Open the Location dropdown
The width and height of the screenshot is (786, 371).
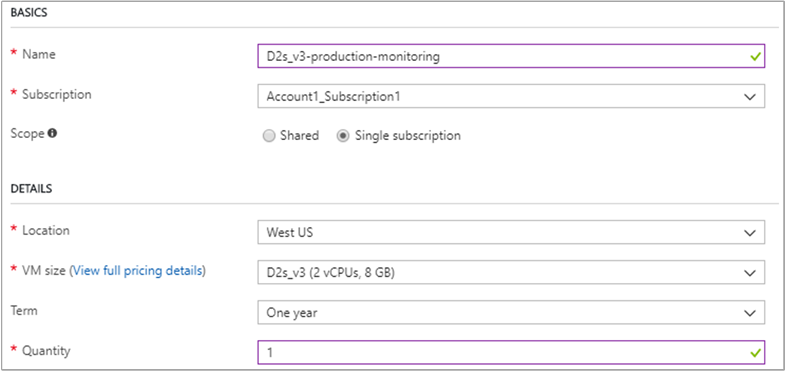511,232
